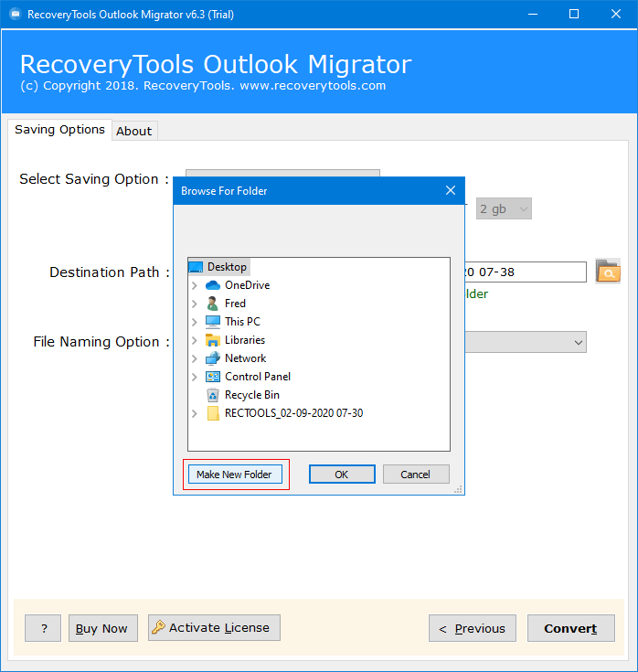638x672 pixels.
Task: Open help with the ? button
Action: click(x=43, y=628)
